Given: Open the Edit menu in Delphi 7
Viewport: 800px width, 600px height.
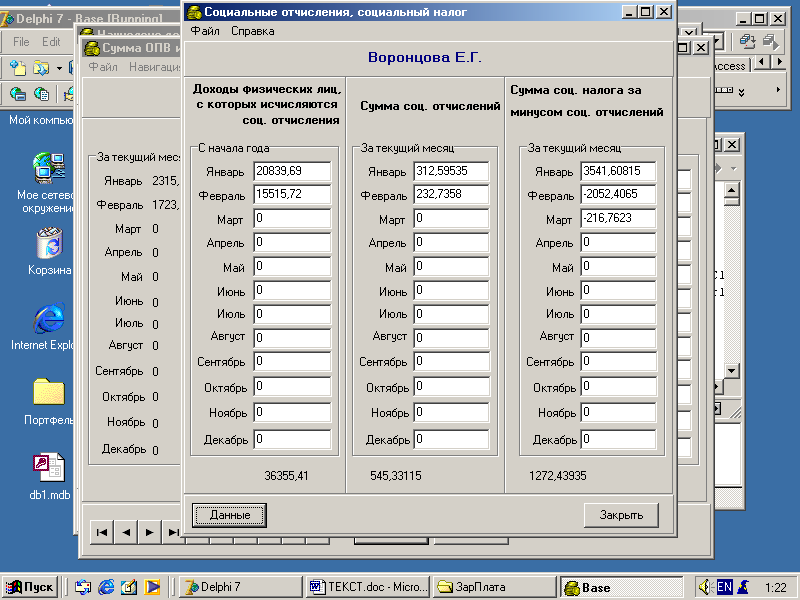Looking at the screenshot, I should 51,42.
